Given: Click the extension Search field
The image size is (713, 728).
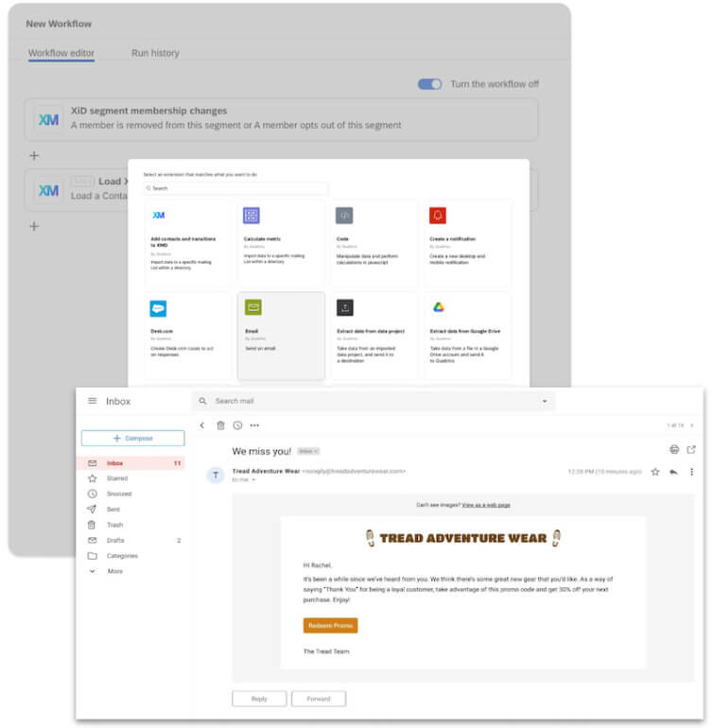Looking at the screenshot, I should click(236, 188).
